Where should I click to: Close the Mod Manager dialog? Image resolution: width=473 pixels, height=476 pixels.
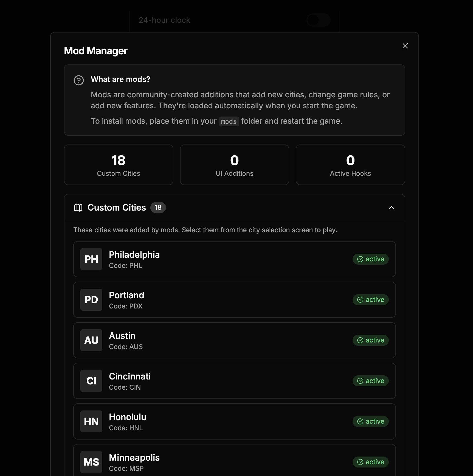click(405, 46)
